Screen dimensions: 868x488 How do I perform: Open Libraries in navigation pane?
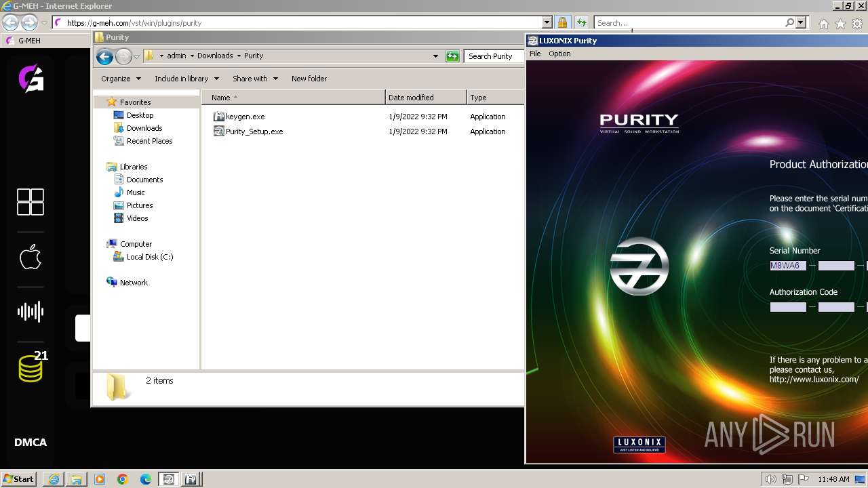click(133, 167)
